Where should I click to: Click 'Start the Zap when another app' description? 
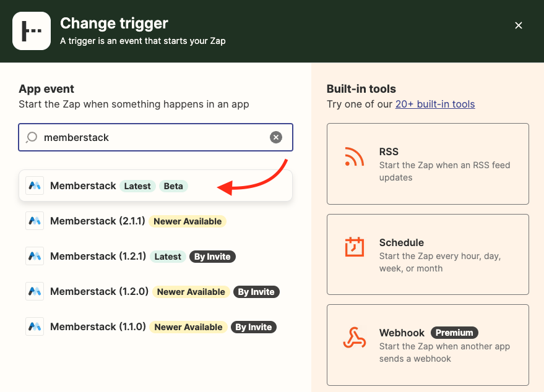click(444, 352)
